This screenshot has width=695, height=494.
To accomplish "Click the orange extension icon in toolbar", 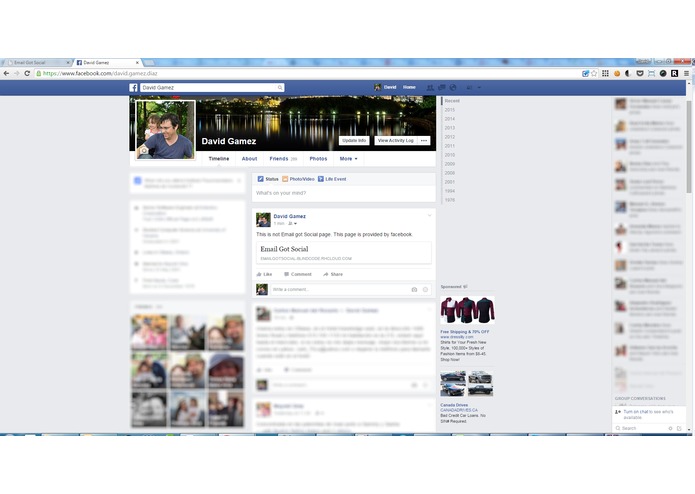I will pos(617,74).
